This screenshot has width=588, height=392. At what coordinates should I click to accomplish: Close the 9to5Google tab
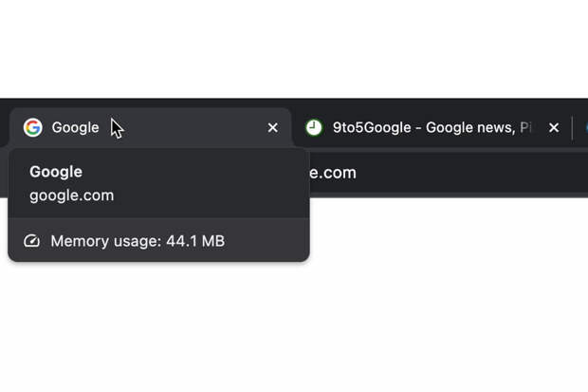554,127
